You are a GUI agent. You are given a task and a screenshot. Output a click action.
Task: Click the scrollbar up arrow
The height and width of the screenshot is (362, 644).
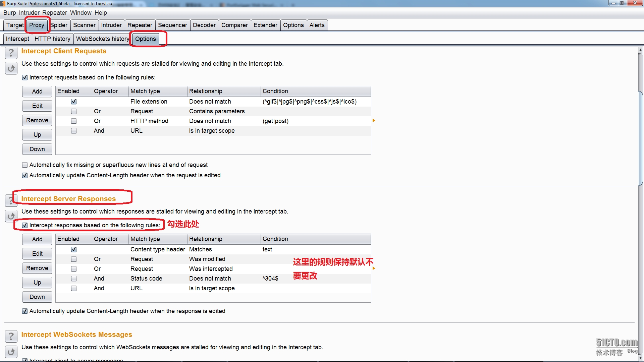pos(641,51)
